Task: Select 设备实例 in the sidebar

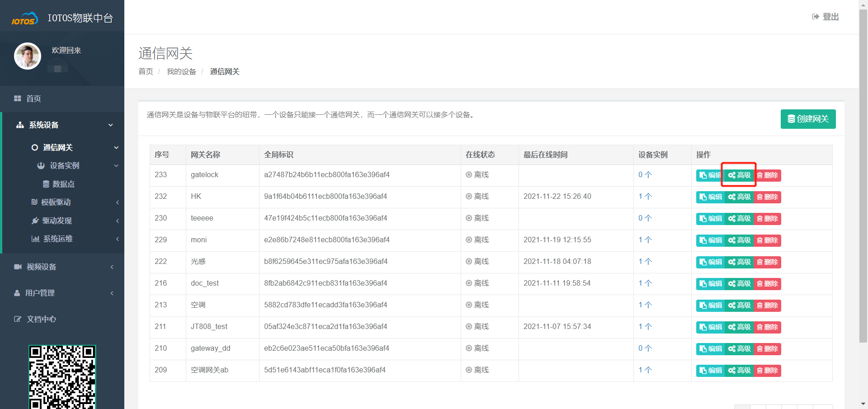Action: 64,166
